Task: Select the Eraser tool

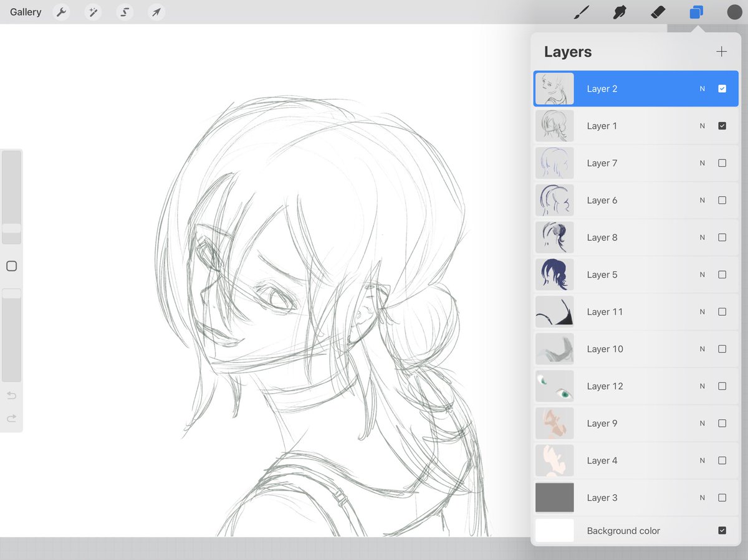Action: tap(658, 12)
